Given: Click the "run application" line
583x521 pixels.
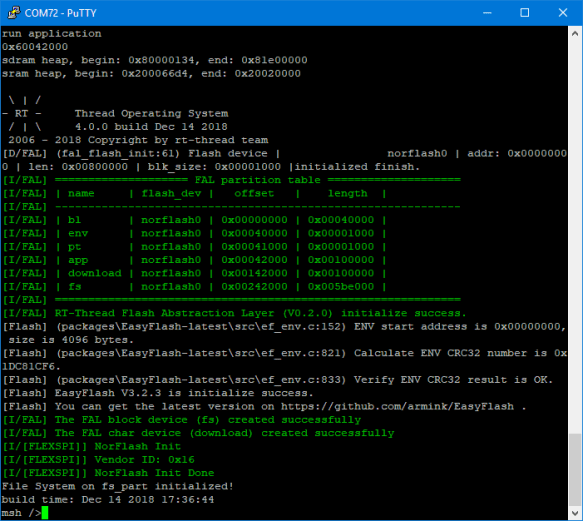Looking at the screenshot, I should tap(52, 33).
